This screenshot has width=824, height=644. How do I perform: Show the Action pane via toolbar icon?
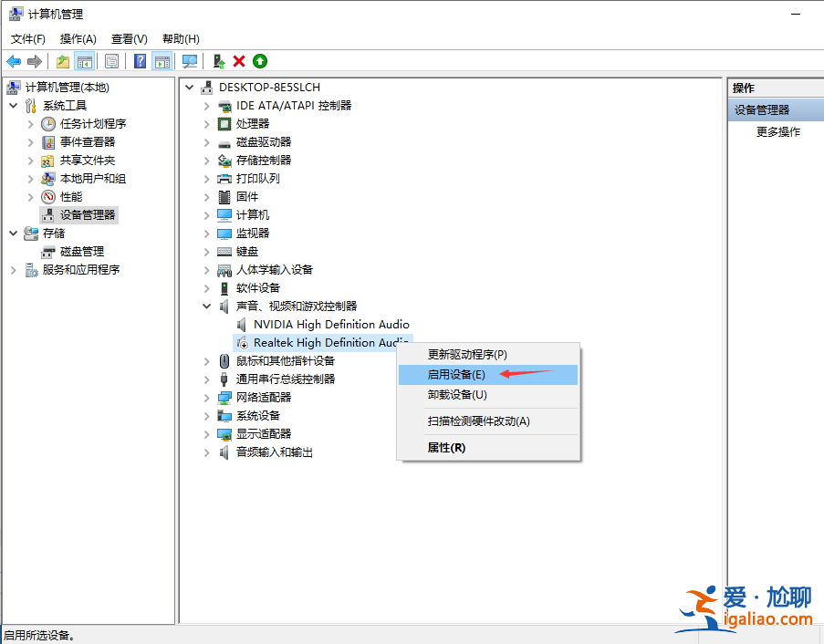pyautogui.click(x=162, y=60)
